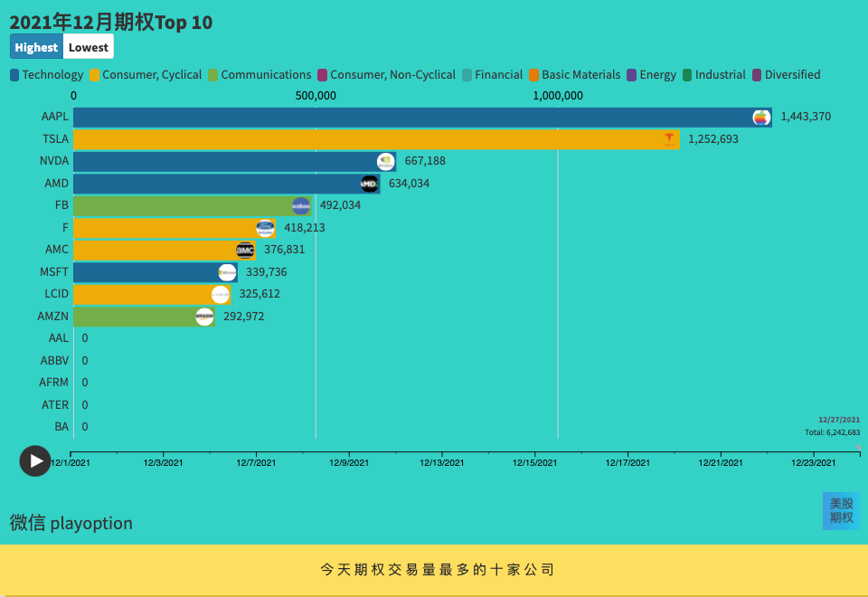Click the ATER axis label
868x597 pixels.
click(55, 405)
